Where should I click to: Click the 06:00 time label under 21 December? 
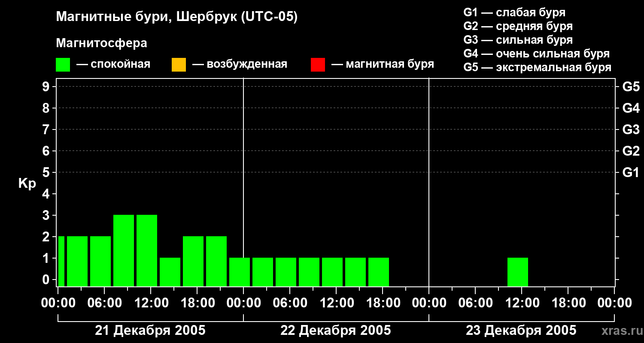pos(104,303)
